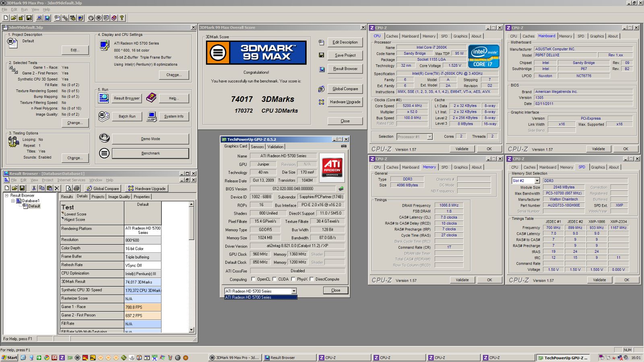644x362 pixels.
Task: Collapse the Database1 tree node
Action: click(x=13, y=201)
